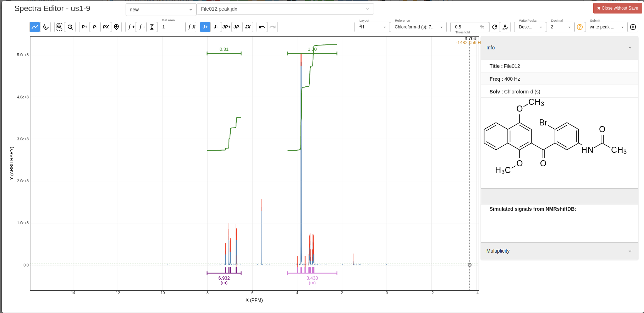Click the user-check threshold icon
Image resolution: width=644 pixels, height=313 pixels.
[505, 27]
